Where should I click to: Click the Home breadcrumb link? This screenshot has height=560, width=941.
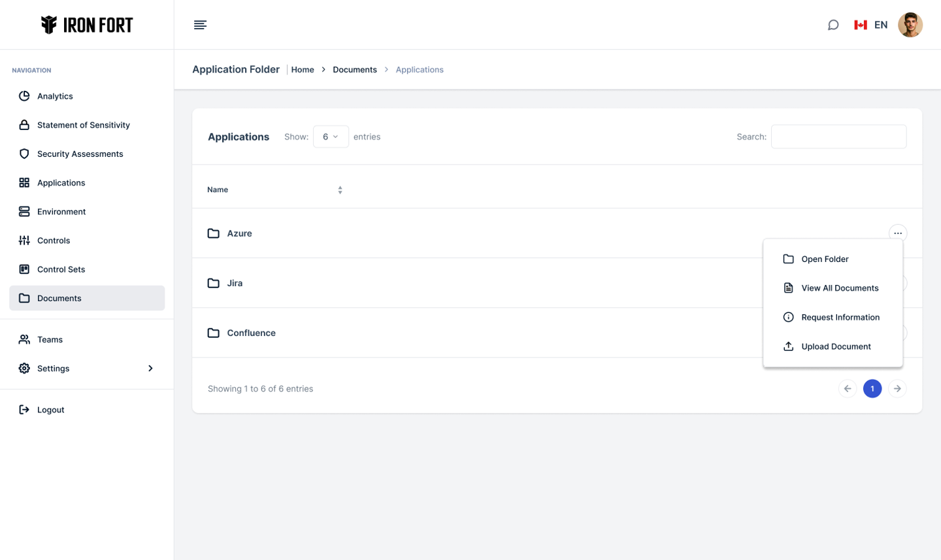[303, 69]
